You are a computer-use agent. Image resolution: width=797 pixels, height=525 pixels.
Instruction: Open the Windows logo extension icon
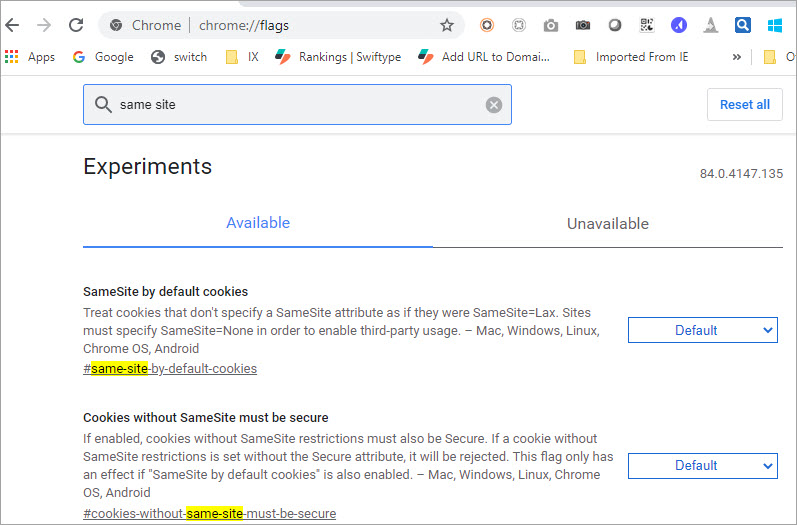(x=775, y=25)
